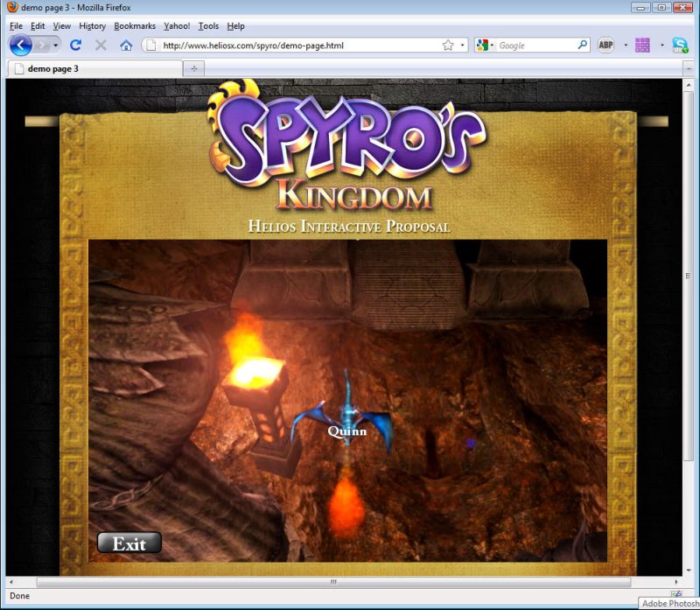Screen dimensions: 700x610
Task: Select the "demo page 3" tab
Action: (95, 69)
